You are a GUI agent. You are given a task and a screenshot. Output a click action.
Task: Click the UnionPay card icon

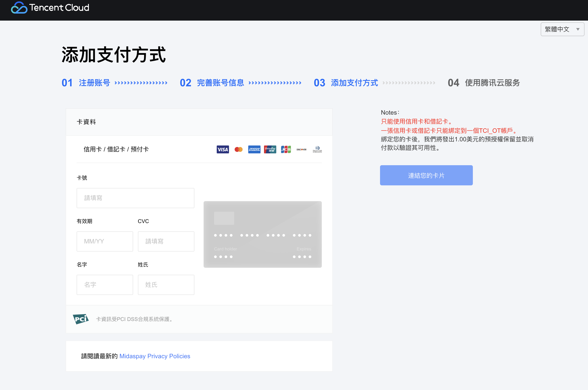270,149
